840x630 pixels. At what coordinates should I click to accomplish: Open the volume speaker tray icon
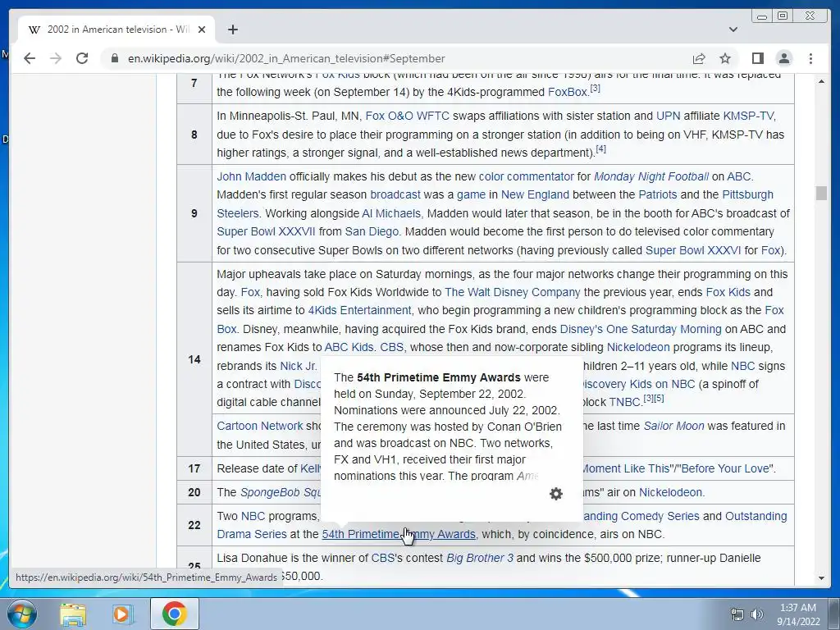click(757, 614)
